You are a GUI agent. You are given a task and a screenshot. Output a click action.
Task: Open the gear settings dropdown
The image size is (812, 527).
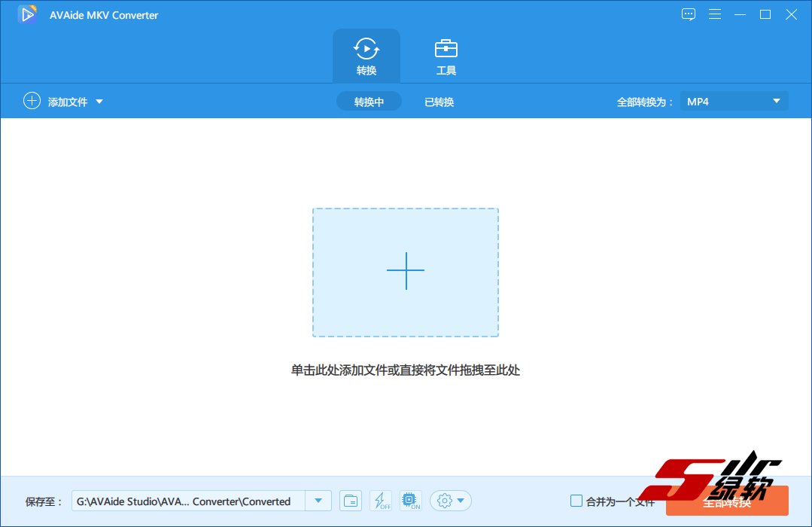[451, 501]
